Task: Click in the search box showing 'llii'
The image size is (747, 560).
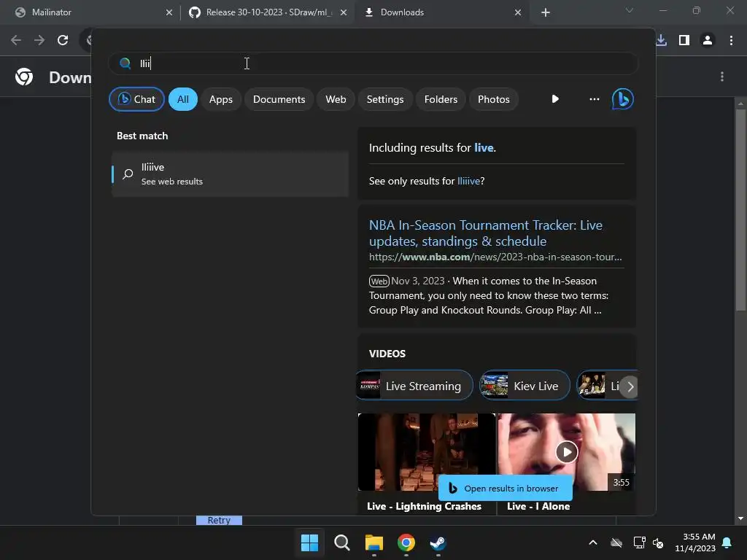Action: coord(373,63)
